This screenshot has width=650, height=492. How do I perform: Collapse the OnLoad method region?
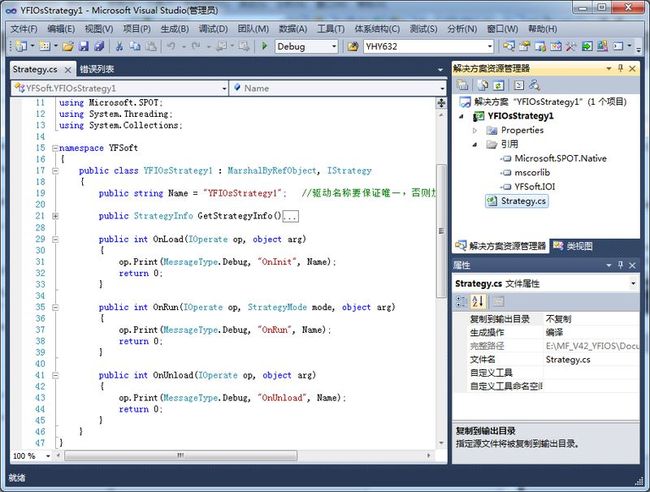coord(55,239)
